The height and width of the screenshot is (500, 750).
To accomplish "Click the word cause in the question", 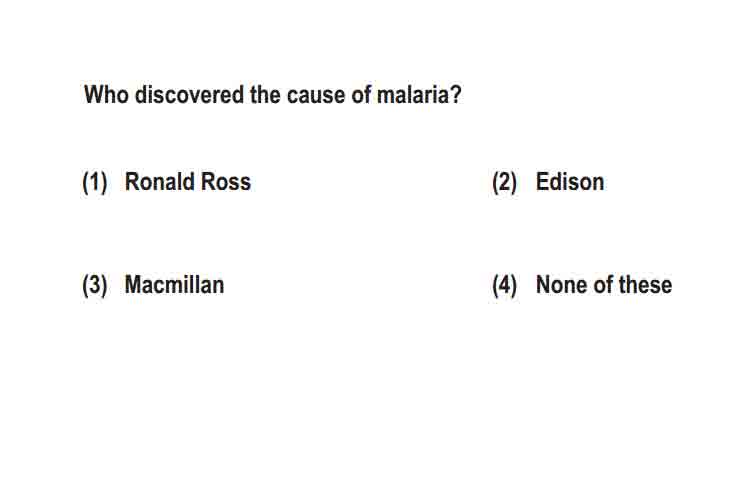I will click(316, 95).
